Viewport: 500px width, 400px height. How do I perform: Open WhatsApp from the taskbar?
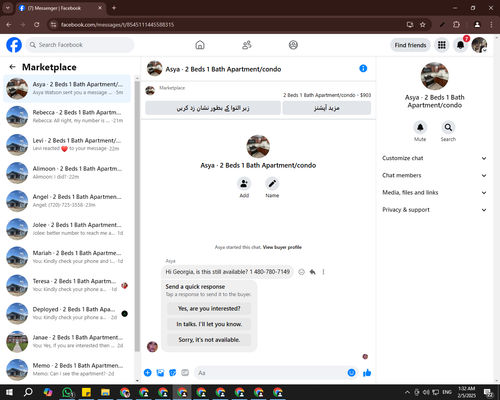click(68, 392)
